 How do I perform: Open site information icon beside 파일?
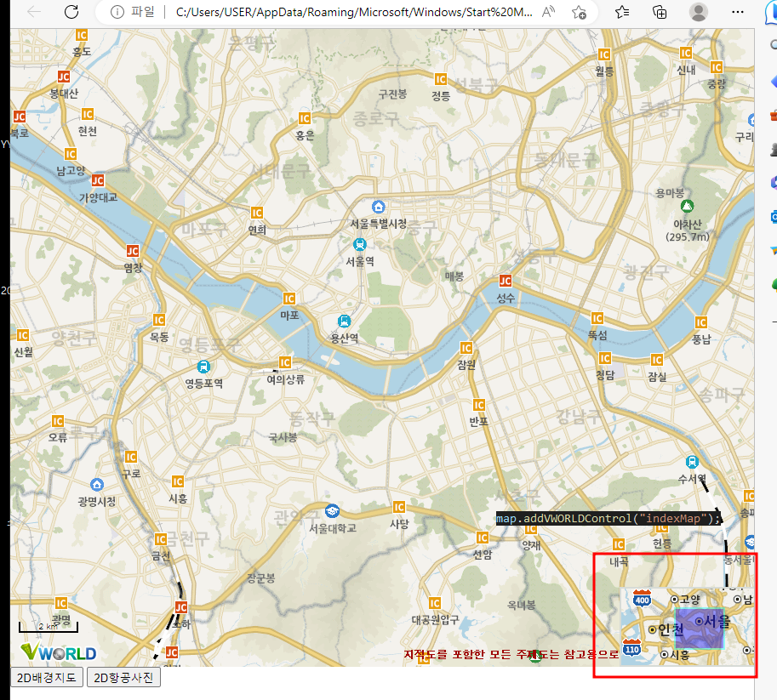click(x=117, y=12)
